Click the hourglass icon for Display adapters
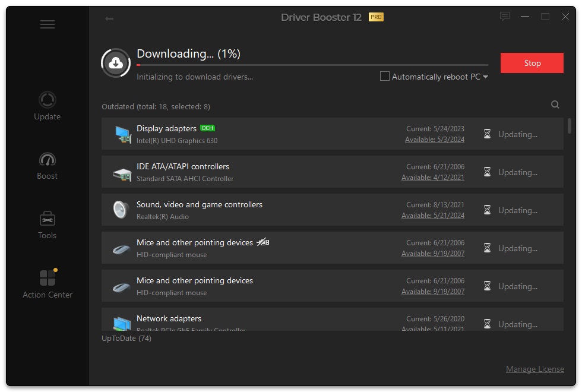This screenshot has width=582, height=392. 488,134
